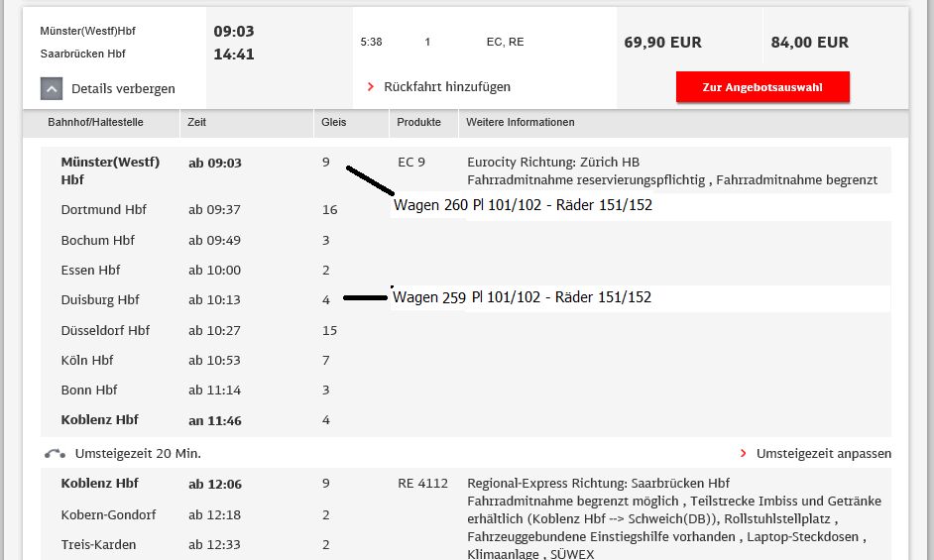
Task: Open the Umsteigezeit anpassen link
Action: pos(823,454)
